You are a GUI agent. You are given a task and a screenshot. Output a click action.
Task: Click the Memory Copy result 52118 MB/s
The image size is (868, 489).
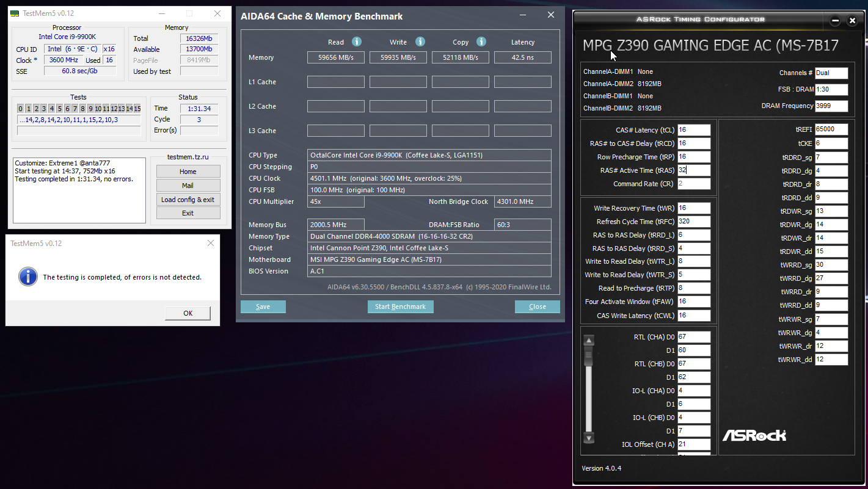(461, 57)
